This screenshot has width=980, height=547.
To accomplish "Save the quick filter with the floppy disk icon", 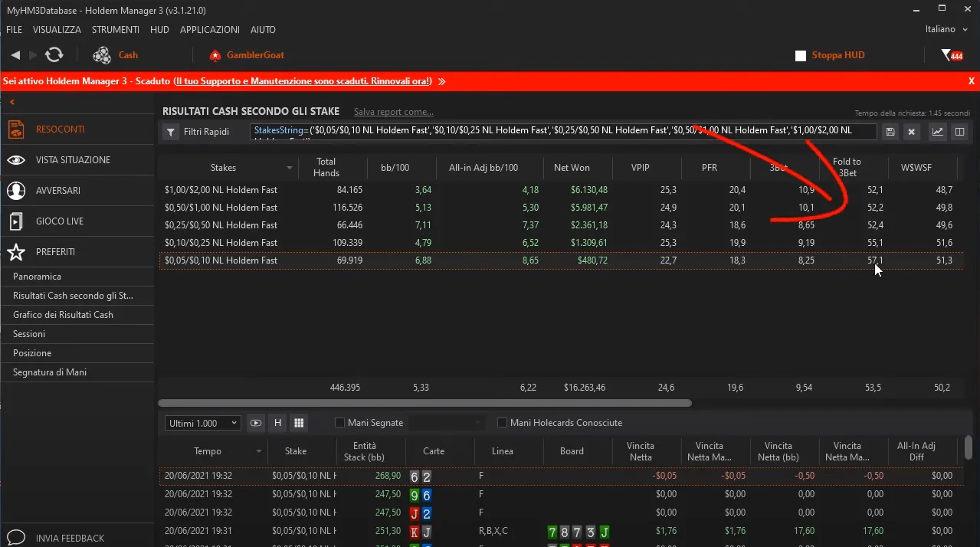I will click(890, 132).
